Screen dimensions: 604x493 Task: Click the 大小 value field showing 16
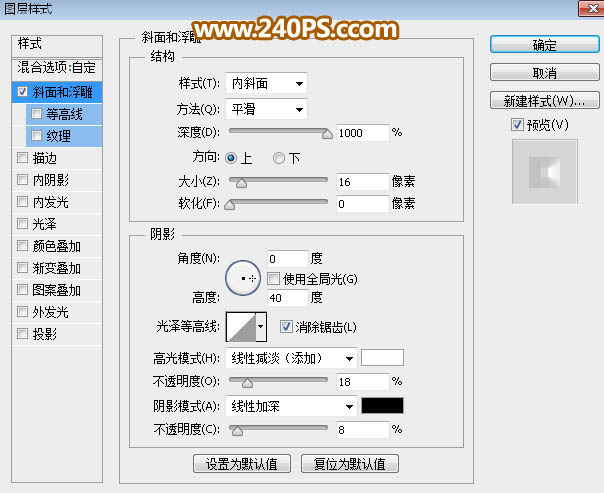(x=362, y=182)
